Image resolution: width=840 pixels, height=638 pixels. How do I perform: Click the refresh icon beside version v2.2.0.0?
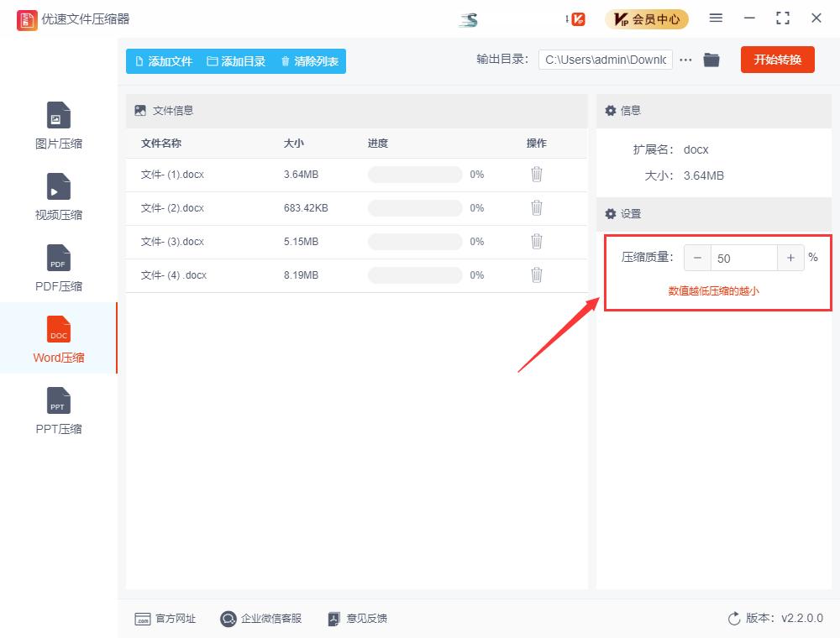click(x=732, y=619)
